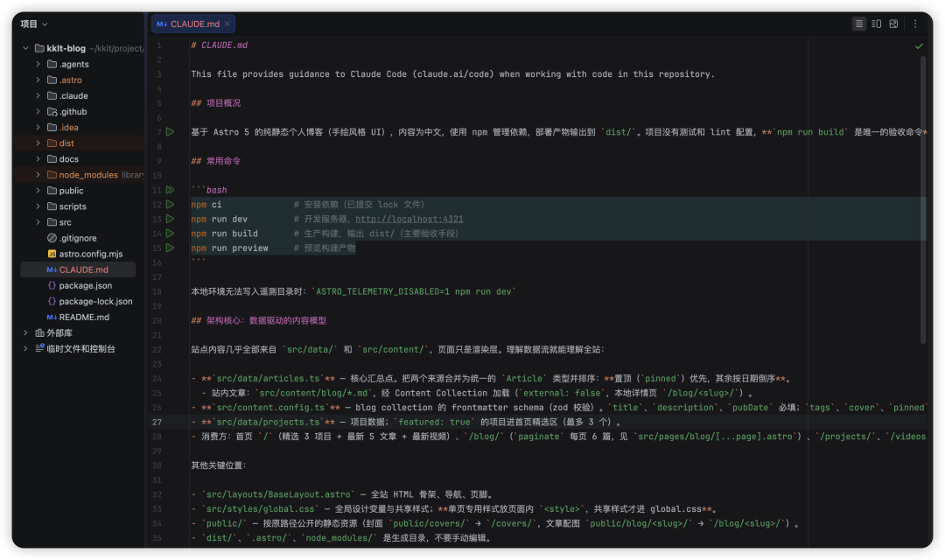Viewport: 945px width, 560px height.
Task: Run npm run dev via gutter icon
Action: [170, 219]
